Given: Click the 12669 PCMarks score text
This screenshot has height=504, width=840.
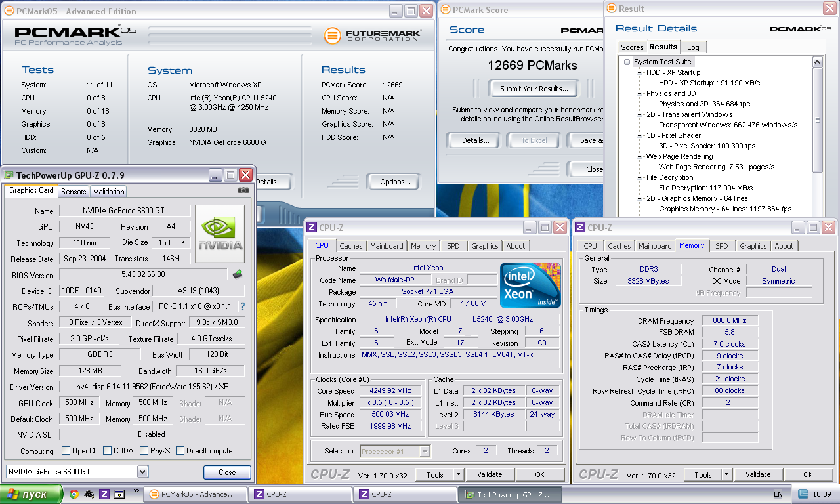Looking at the screenshot, I should (532, 65).
